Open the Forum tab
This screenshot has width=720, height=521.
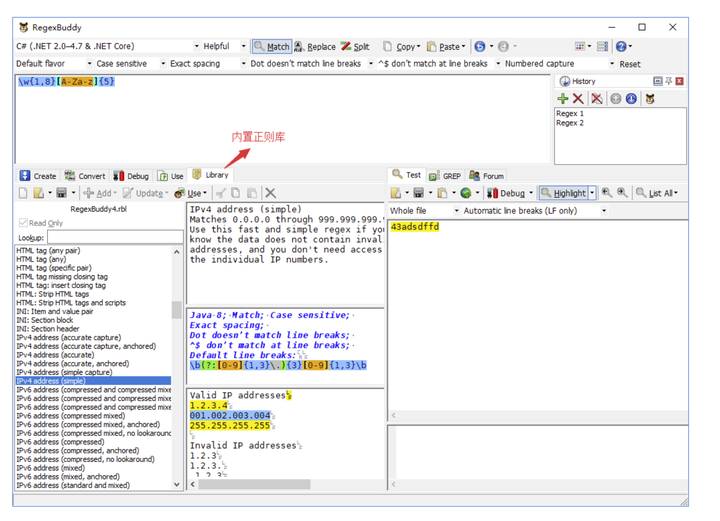(x=487, y=176)
